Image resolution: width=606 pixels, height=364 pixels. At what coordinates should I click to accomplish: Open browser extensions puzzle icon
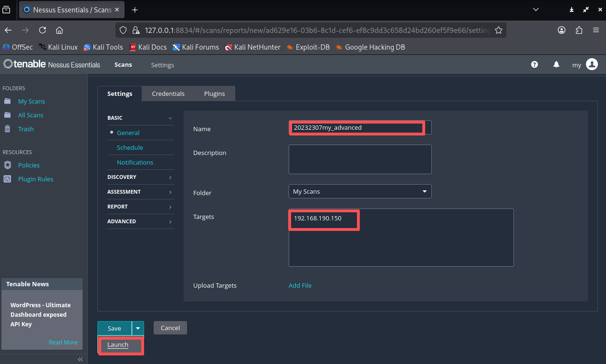(579, 30)
